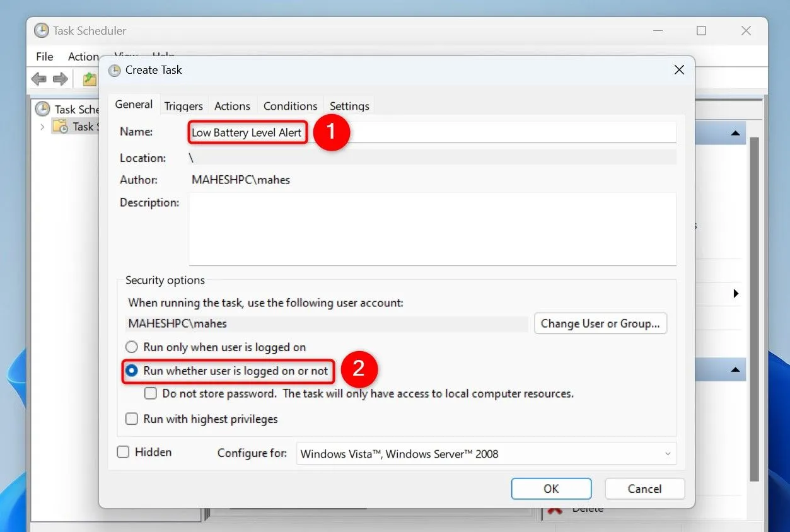Check Run with highest privileges

click(132, 419)
